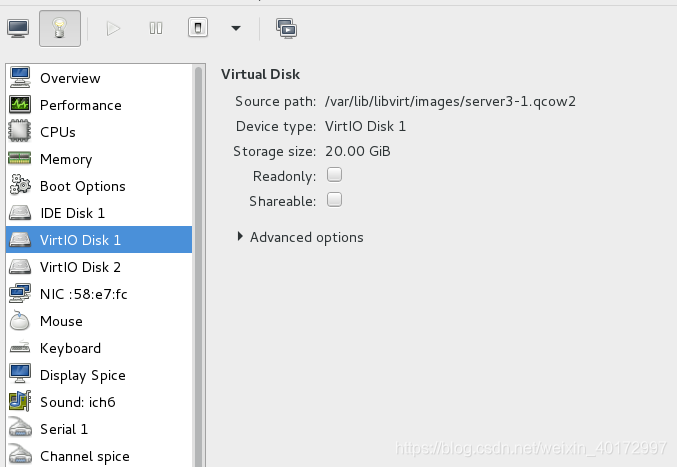Click the lightbulb hardware details icon
The height and width of the screenshot is (467, 677).
point(60,28)
